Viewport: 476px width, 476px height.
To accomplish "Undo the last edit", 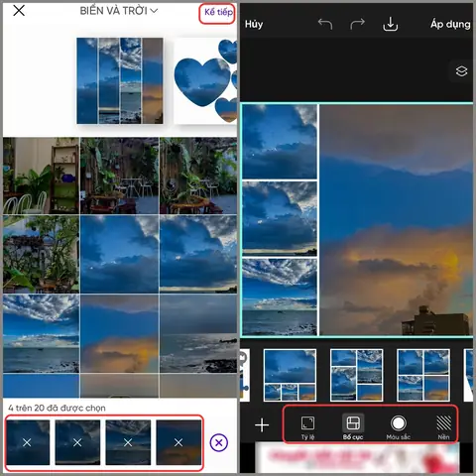I will pyautogui.click(x=325, y=24).
